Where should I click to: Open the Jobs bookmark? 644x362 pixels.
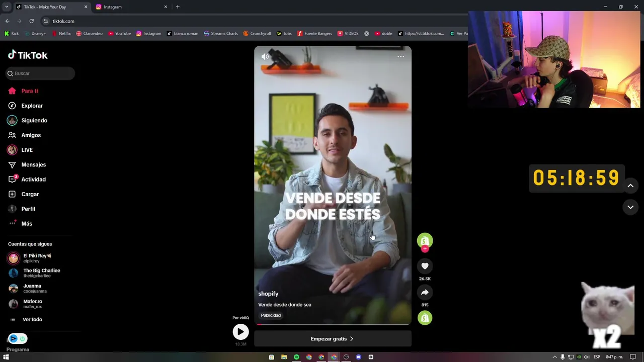point(284,34)
